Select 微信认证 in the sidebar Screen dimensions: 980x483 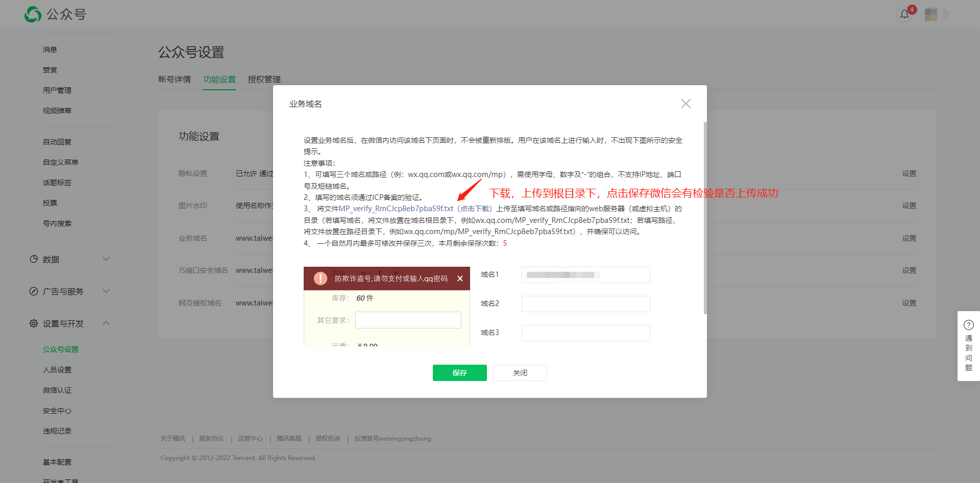[x=57, y=390]
